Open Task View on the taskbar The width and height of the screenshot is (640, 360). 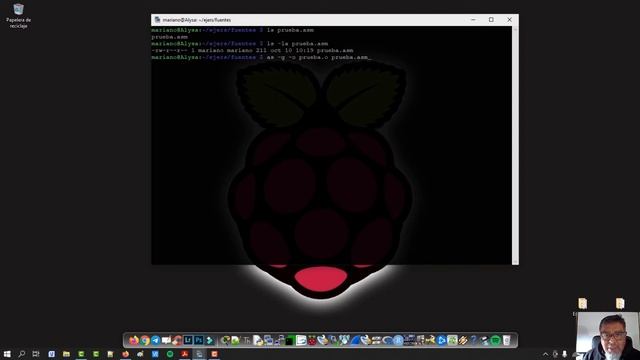36,354
